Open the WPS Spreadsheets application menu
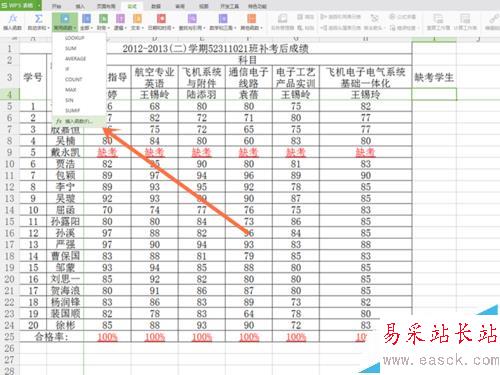The width and height of the screenshot is (500, 375). tap(21, 5)
